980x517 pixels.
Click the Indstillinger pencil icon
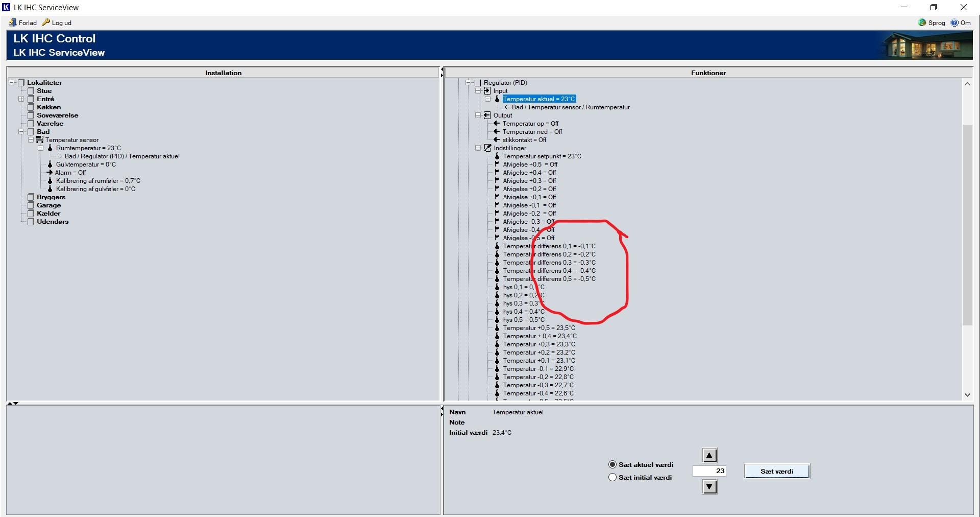pyautogui.click(x=487, y=148)
